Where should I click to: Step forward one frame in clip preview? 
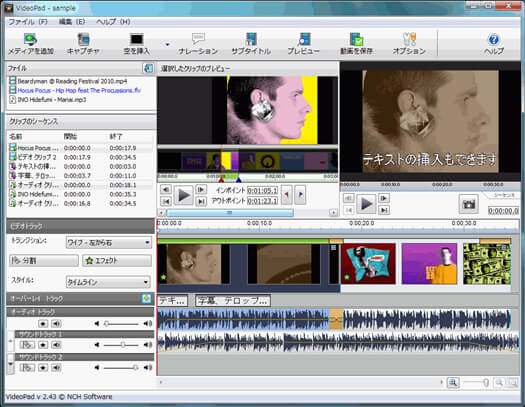pos(201,190)
